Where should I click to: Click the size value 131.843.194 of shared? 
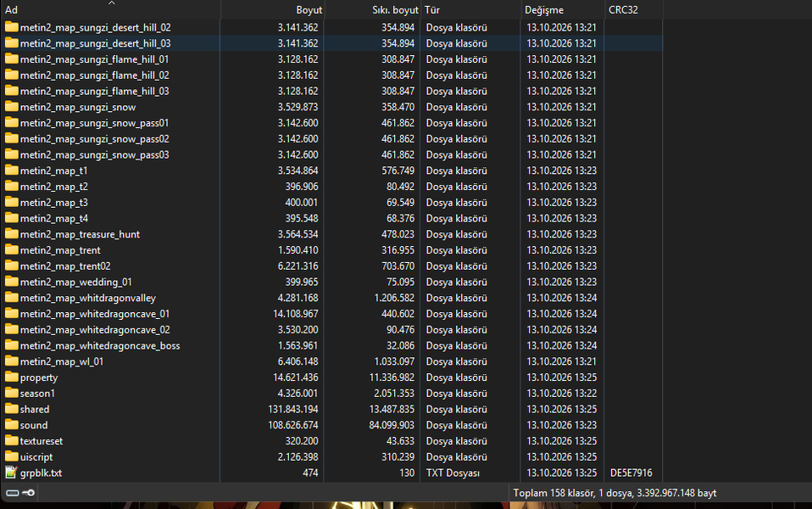click(293, 409)
